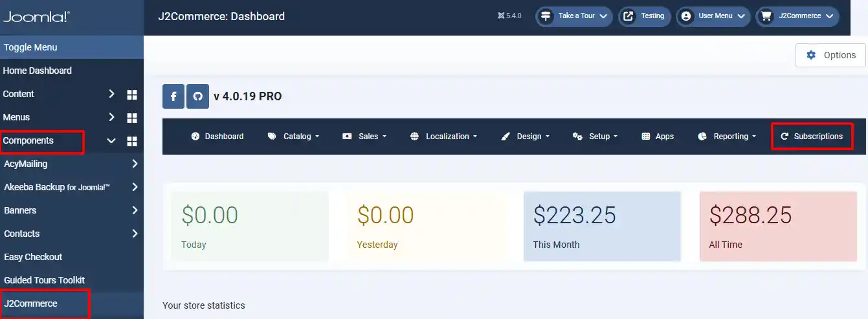Toggle the sidebar with Toggle Menu

coord(72,47)
